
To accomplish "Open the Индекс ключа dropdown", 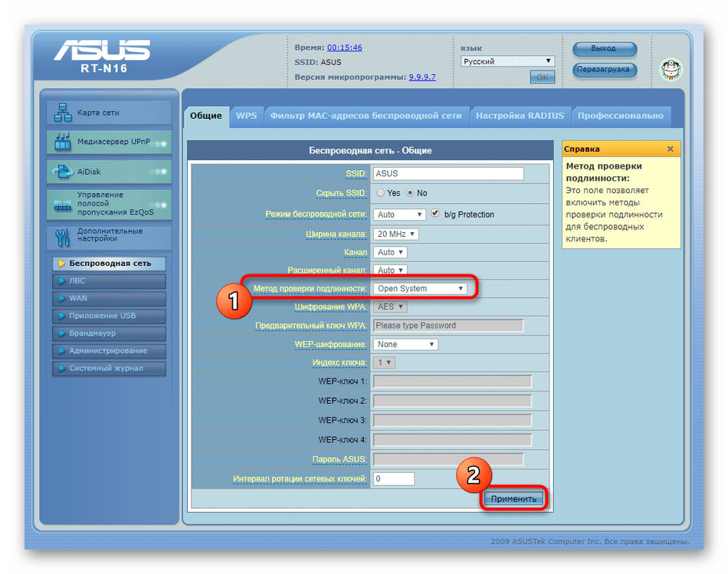I will (384, 362).
